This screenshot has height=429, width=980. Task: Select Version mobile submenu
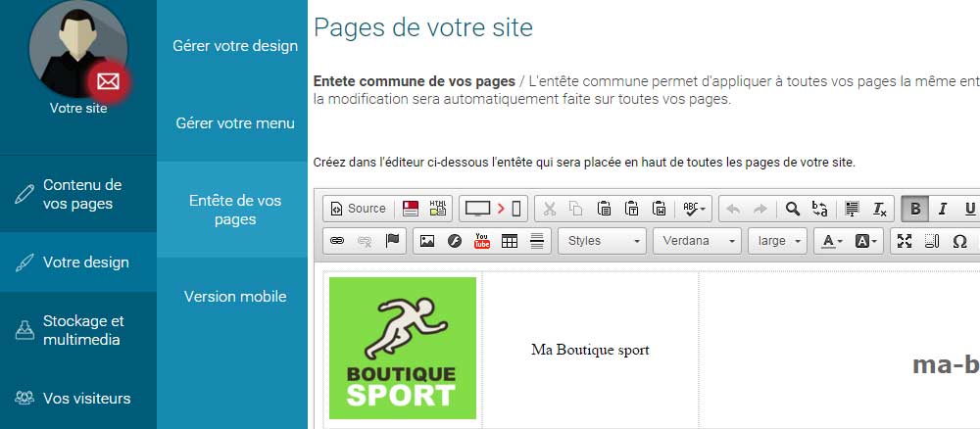(x=235, y=296)
